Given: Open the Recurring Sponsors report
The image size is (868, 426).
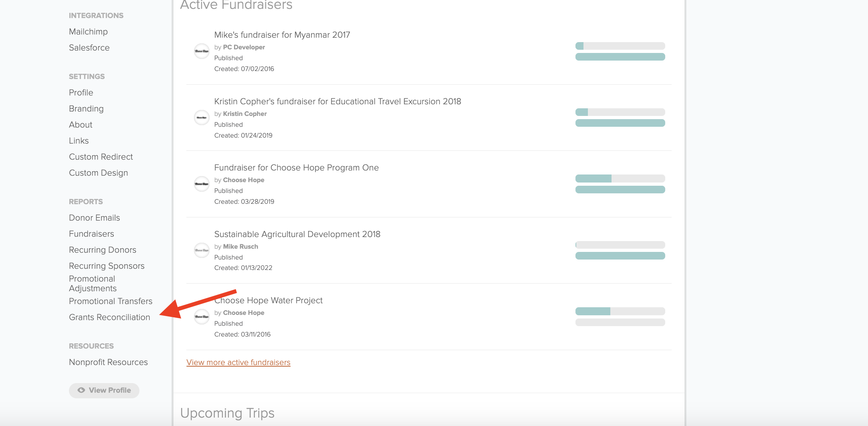Looking at the screenshot, I should point(107,266).
